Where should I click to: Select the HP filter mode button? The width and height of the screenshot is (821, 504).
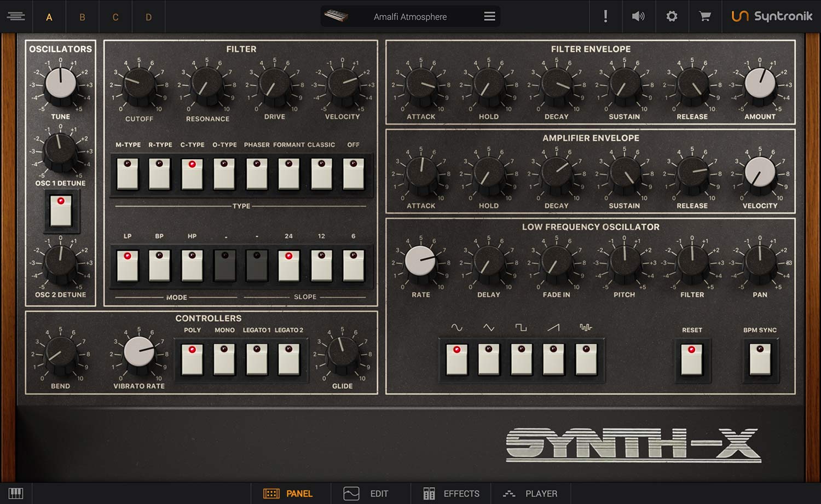tap(192, 266)
